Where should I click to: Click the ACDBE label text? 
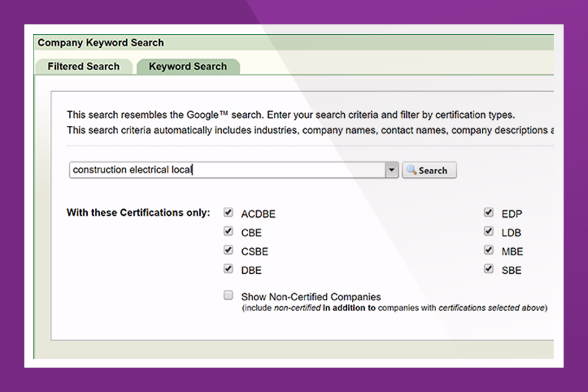[258, 214]
